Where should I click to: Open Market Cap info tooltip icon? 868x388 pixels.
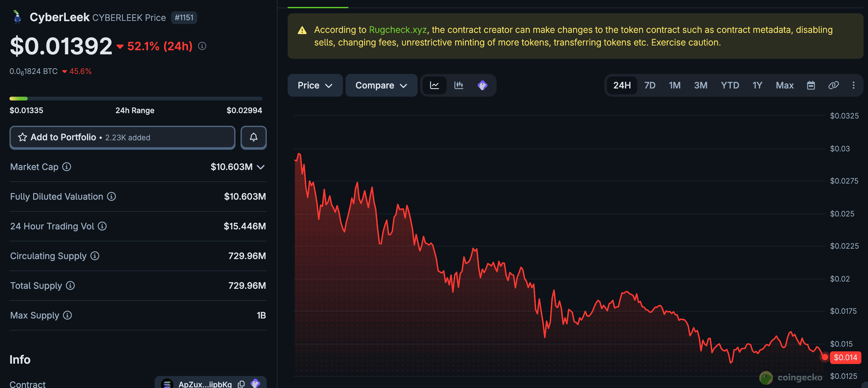click(67, 167)
